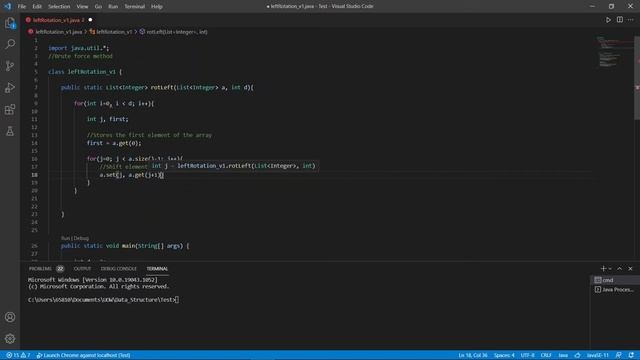The image size is (640, 360).
Task: Switch to the Terminal panel tab
Action: tap(157, 269)
